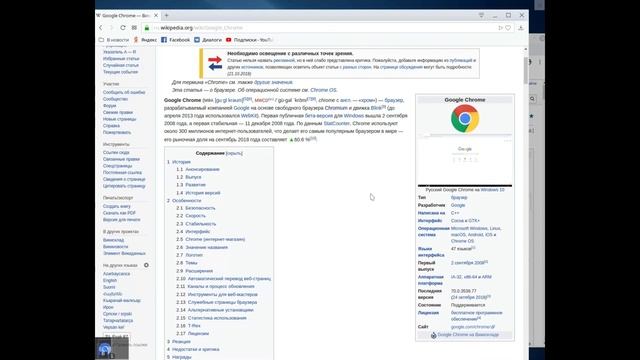The height and width of the screenshot is (360, 640).
Task: Open 'Справка' sidebar link
Action: 111,126
